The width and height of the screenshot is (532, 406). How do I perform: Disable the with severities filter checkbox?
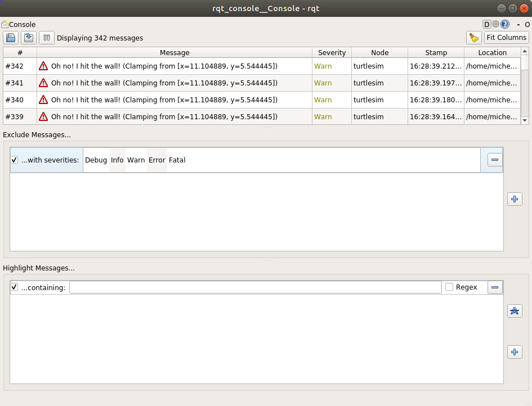tap(15, 160)
